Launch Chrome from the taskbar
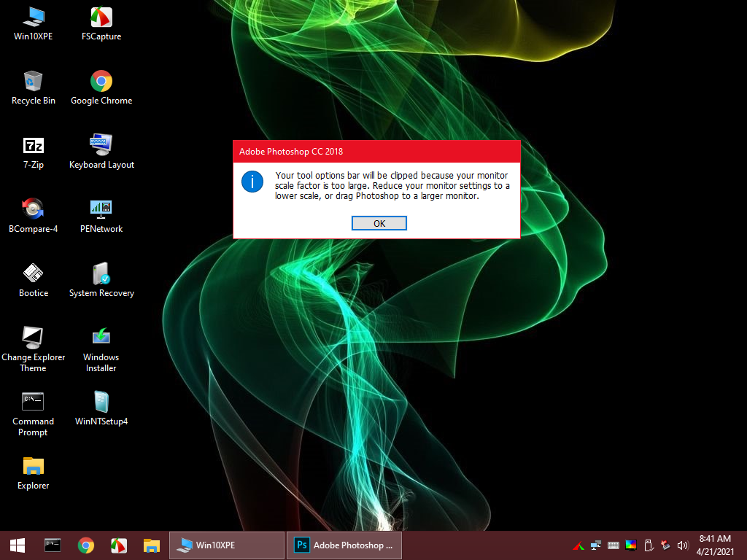The height and width of the screenshot is (560, 747). coord(86,545)
